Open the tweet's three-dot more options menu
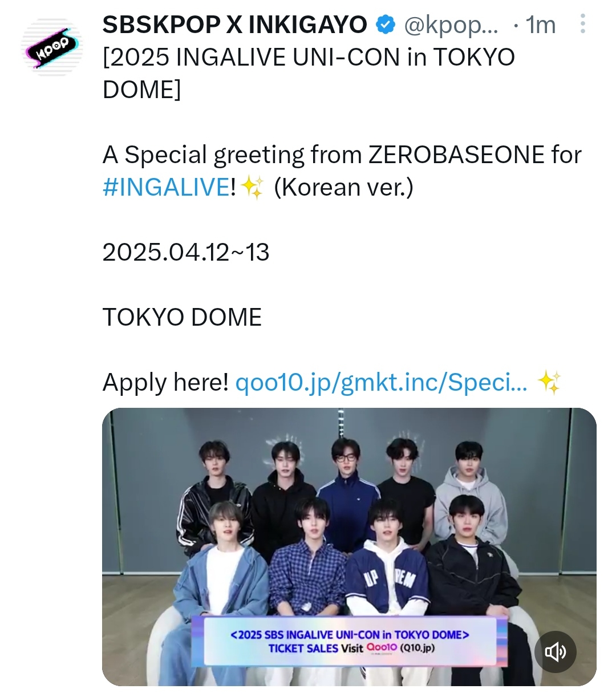 582,25
